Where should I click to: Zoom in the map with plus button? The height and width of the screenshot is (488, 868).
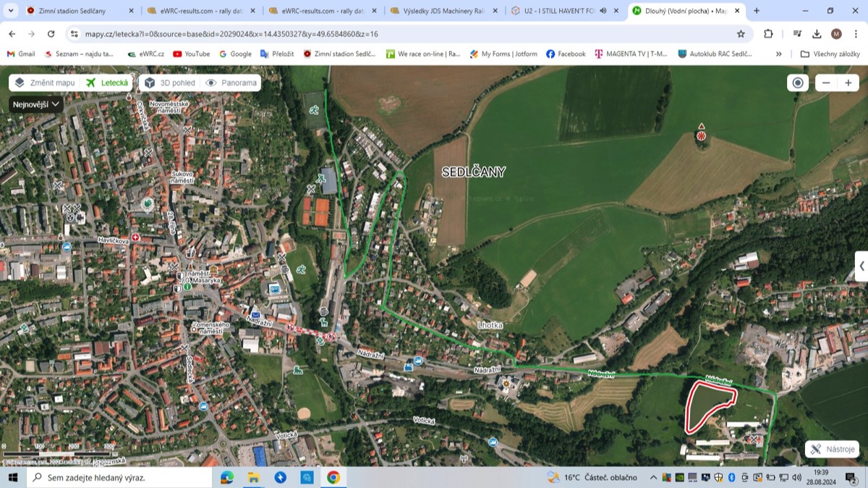click(x=848, y=83)
